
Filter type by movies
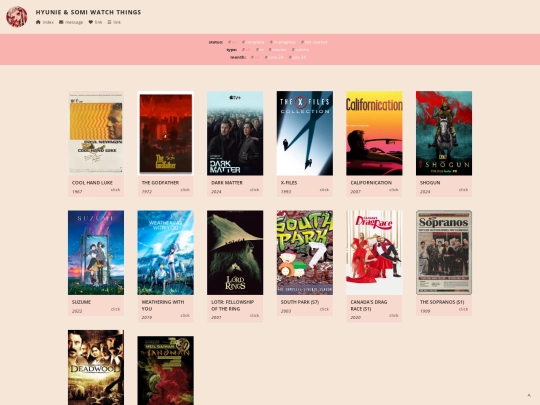coord(278,50)
